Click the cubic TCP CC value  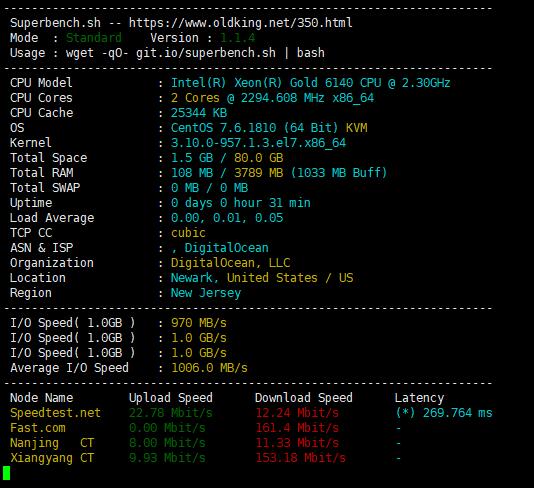click(x=188, y=233)
